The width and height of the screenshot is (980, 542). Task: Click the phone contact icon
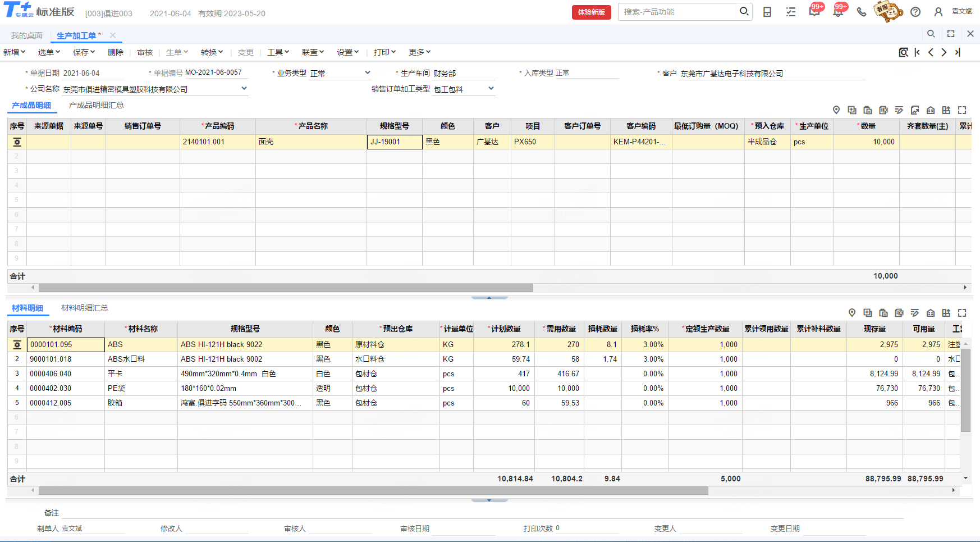click(x=862, y=12)
